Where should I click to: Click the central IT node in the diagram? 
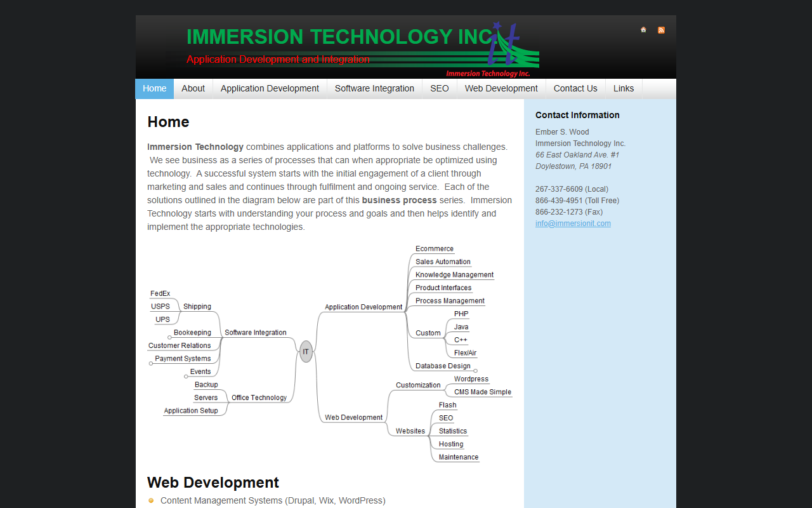click(x=306, y=351)
